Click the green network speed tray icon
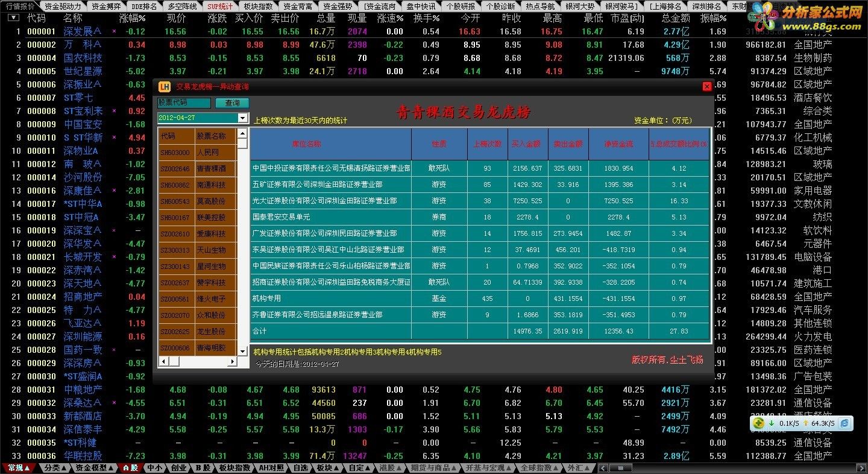This screenshot has width=868, height=474. (x=759, y=423)
